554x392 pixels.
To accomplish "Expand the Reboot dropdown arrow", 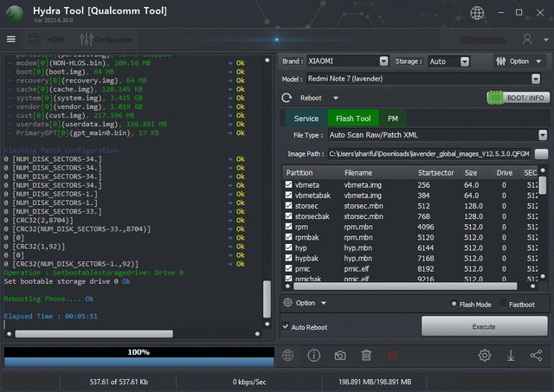I will tap(336, 98).
